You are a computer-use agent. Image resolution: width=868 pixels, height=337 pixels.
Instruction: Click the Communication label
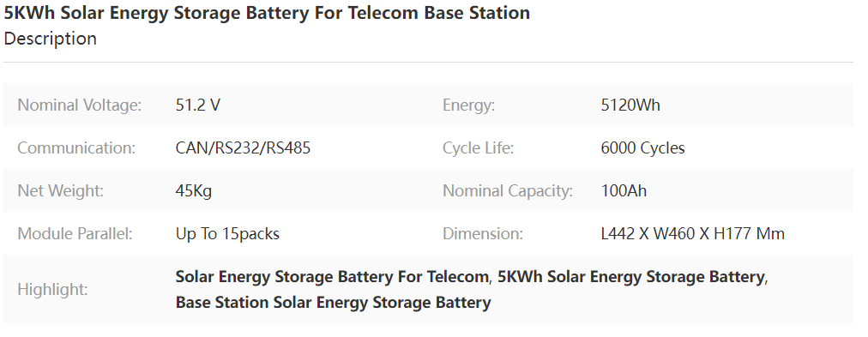(x=76, y=148)
